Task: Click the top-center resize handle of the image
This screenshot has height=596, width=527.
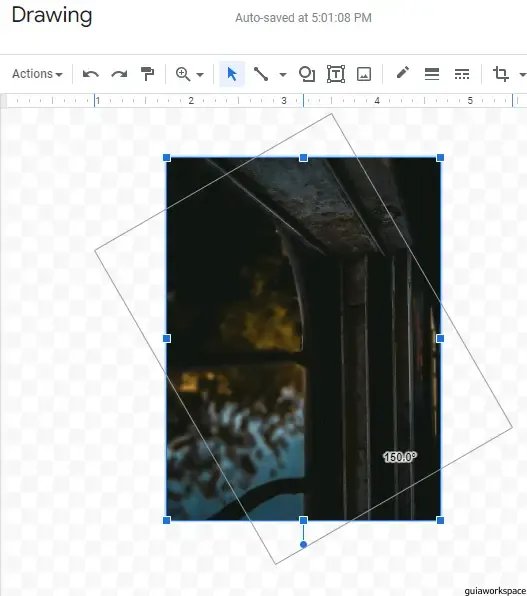Action: pyautogui.click(x=303, y=157)
